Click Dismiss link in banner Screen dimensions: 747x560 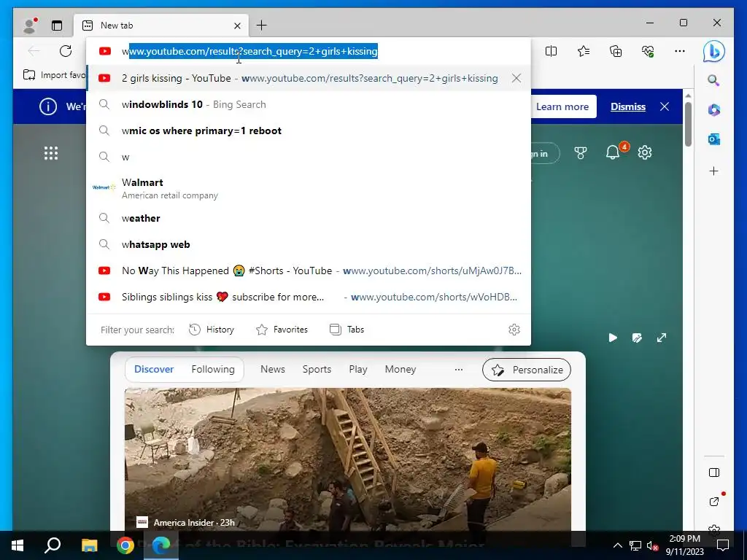628,106
